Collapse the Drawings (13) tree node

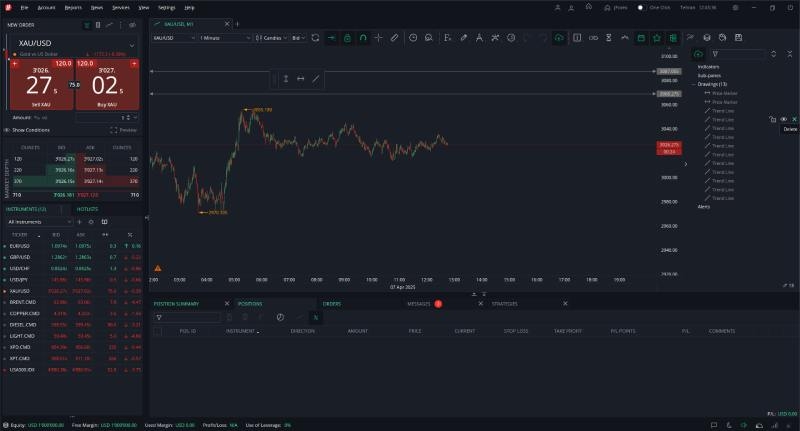[694, 84]
